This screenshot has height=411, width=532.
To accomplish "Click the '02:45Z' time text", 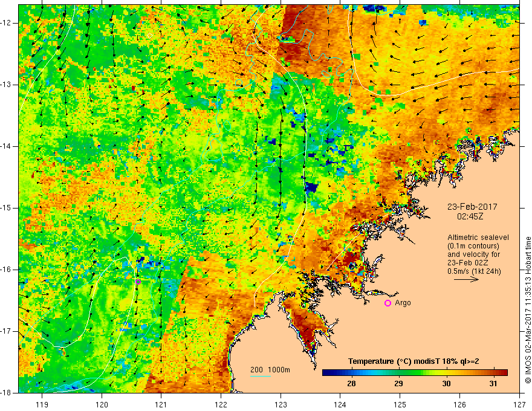I will pos(470,216).
